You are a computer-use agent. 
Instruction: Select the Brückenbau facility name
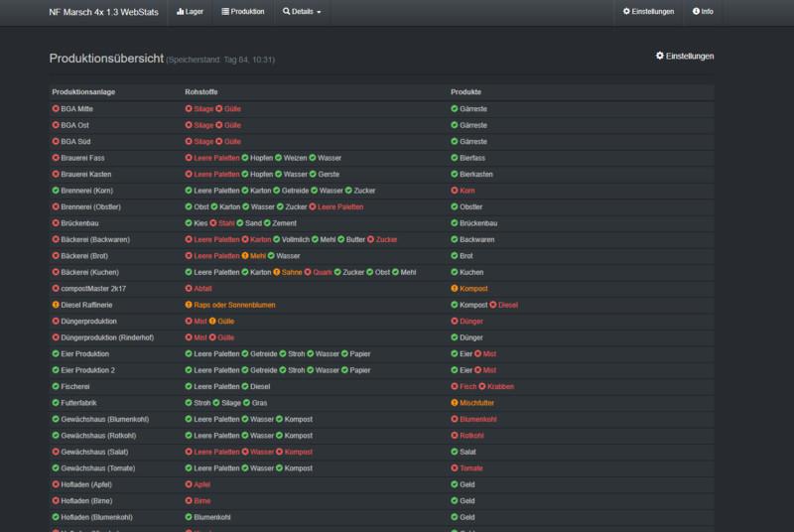tap(79, 223)
